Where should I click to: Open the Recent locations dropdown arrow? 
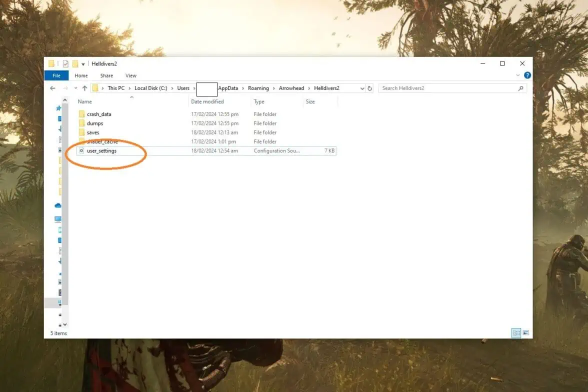76,88
